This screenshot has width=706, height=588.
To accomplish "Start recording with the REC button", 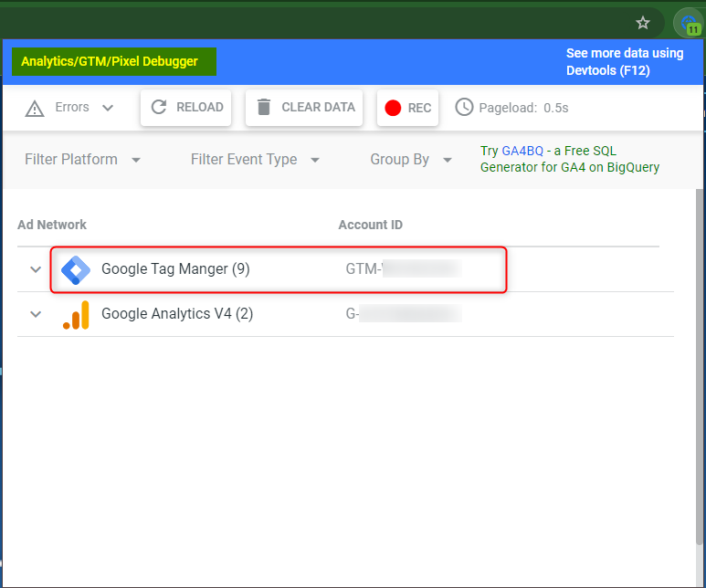I will pos(407,108).
